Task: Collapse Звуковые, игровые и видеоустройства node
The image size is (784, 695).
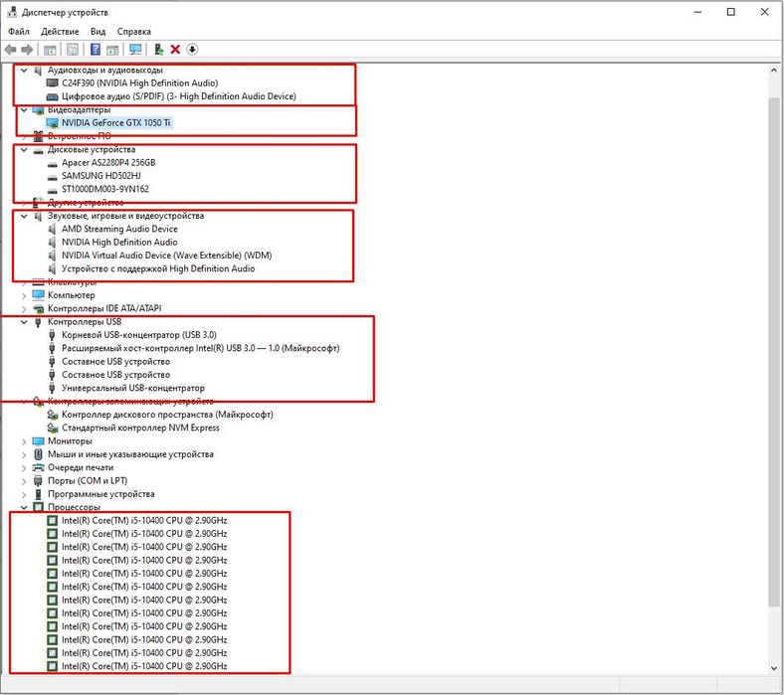Action: (24, 216)
